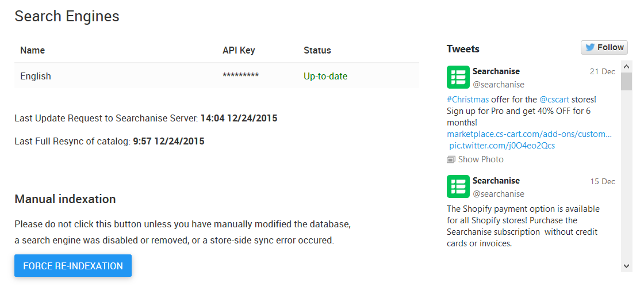
Task: Open the 15 Dec tweet date link
Action: pos(603,181)
